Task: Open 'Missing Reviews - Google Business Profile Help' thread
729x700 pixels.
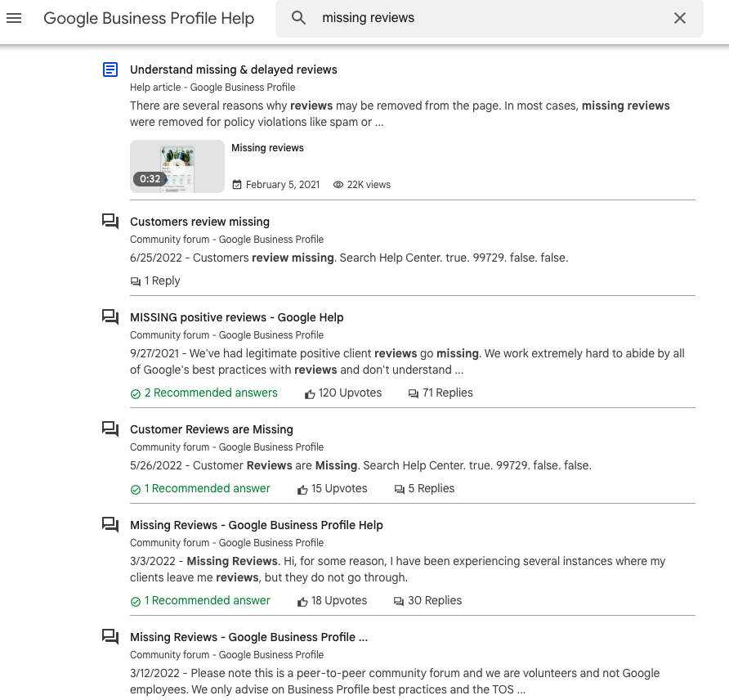Action: [x=256, y=525]
